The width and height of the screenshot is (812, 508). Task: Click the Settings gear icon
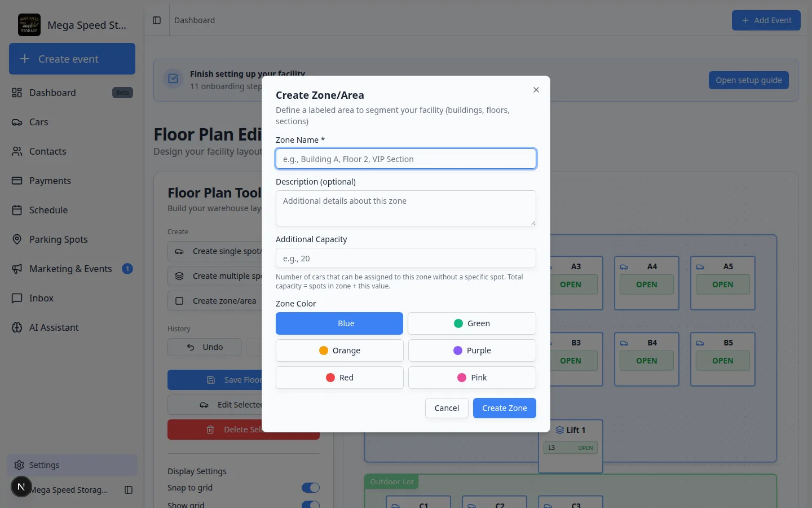pyautogui.click(x=19, y=465)
